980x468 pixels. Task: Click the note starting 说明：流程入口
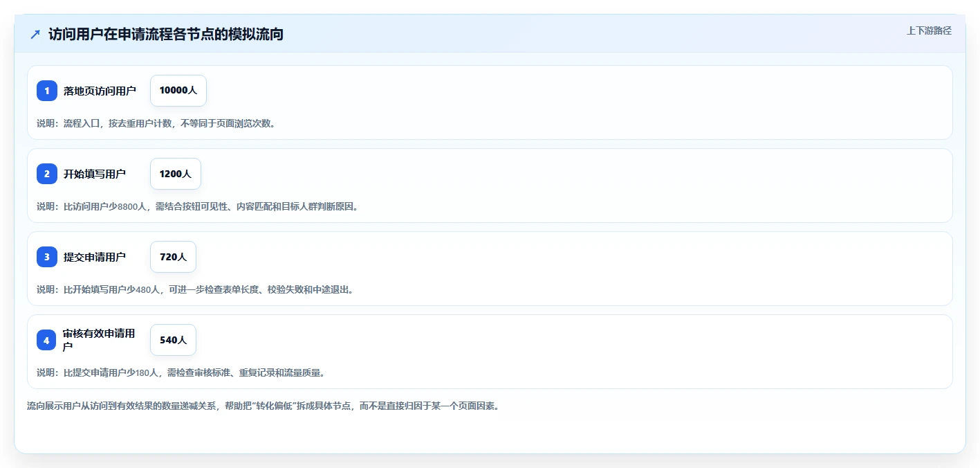click(156, 123)
